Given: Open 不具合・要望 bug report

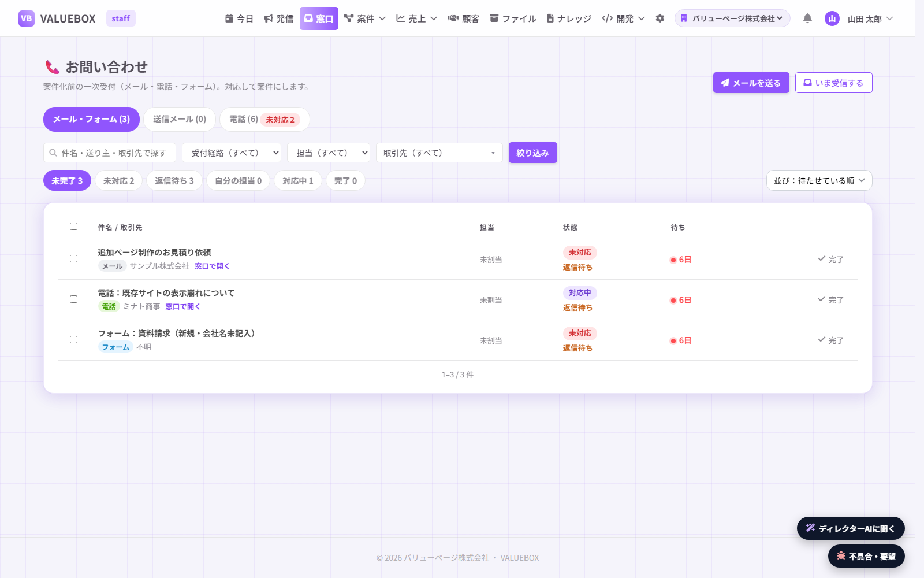Looking at the screenshot, I should coord(866,556).
